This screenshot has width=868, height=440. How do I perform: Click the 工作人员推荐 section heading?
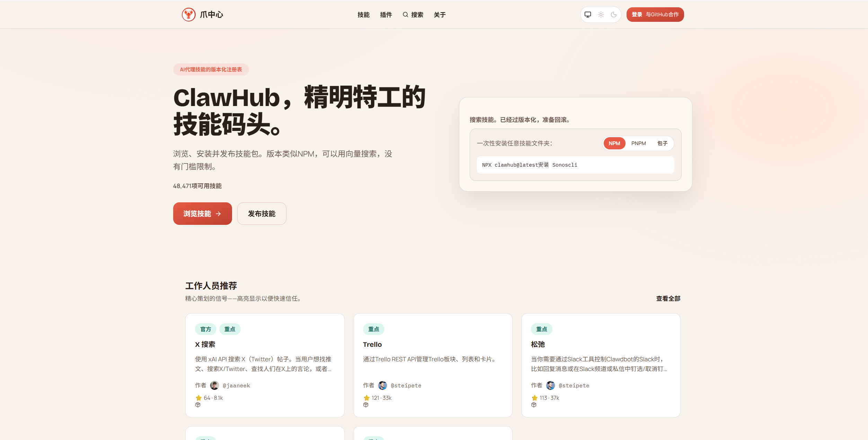coord(211,286)
